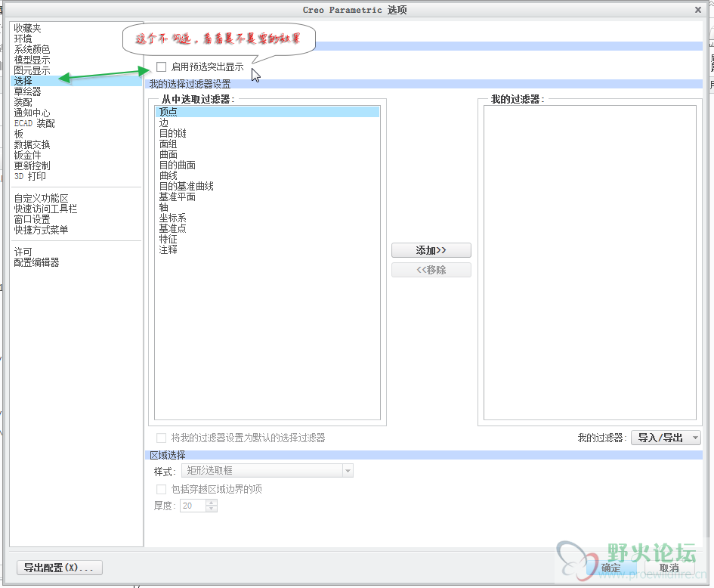Open the 更新控制 category
Viewport: 714px width, 588px height.
(32, 166)
